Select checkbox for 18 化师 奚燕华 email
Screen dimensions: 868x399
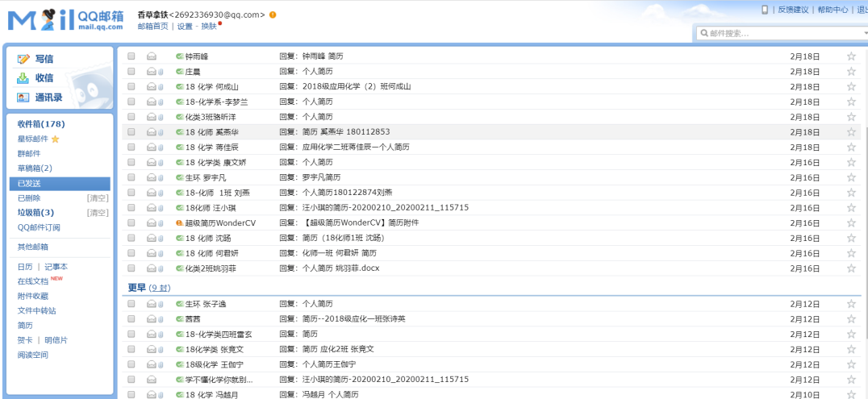[131, 132]
